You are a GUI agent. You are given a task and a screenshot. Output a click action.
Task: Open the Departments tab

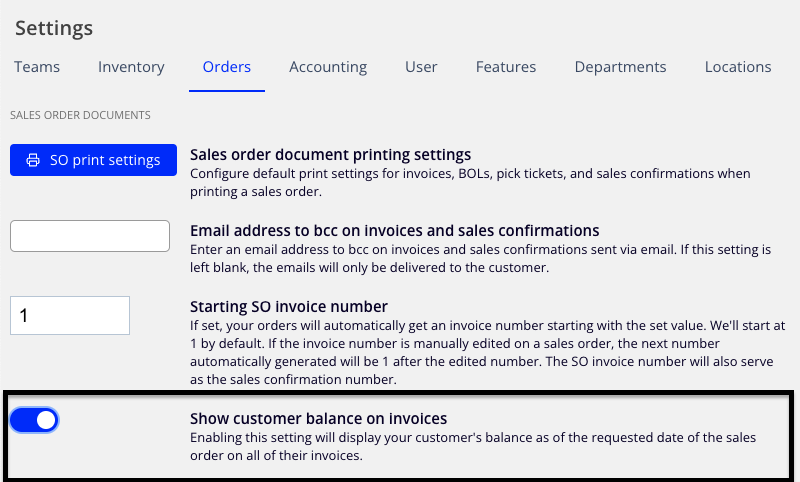(620, 67)
